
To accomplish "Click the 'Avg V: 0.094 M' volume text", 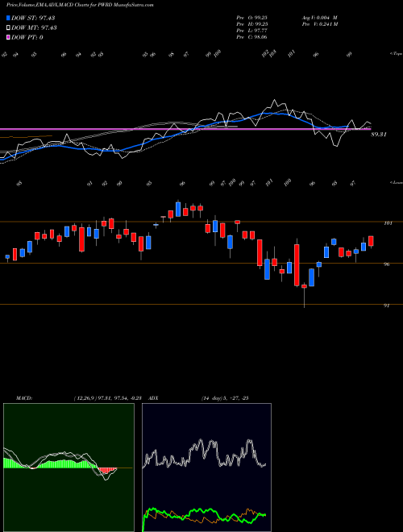I will pyautogui.click(x=319, y=18).
